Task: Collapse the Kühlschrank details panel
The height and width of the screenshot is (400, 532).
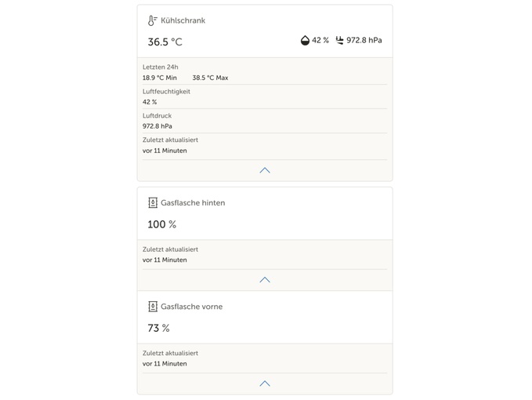Action: coord(265,170)
